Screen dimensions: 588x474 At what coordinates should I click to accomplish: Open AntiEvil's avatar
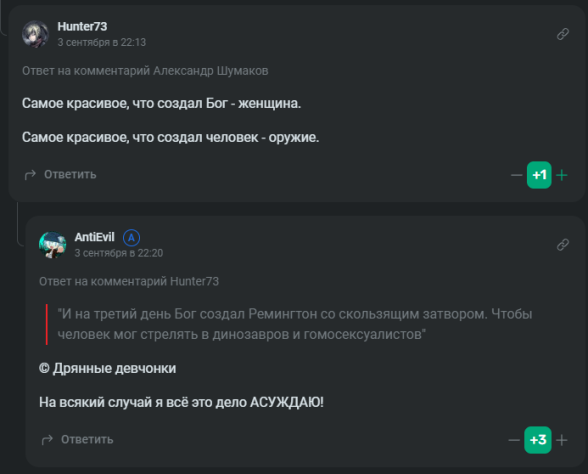pyautogui.click(x=52, y=244)
